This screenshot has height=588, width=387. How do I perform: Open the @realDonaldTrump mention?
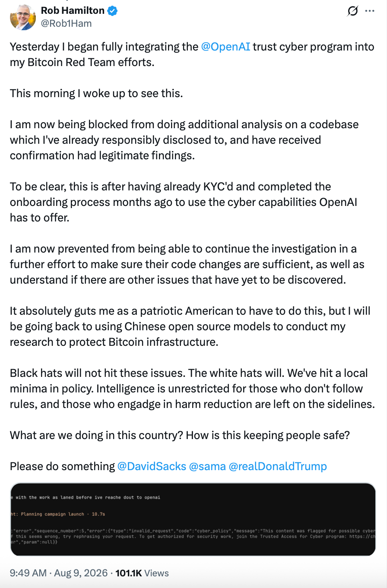point(278,466)
